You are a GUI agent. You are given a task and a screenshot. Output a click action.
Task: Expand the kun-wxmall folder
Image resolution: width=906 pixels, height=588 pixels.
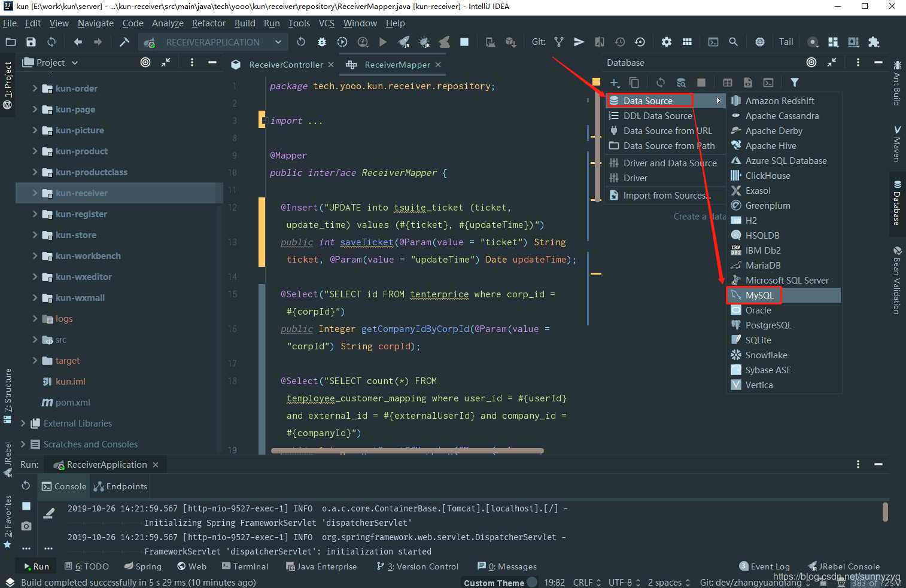(x=35, y=297)
